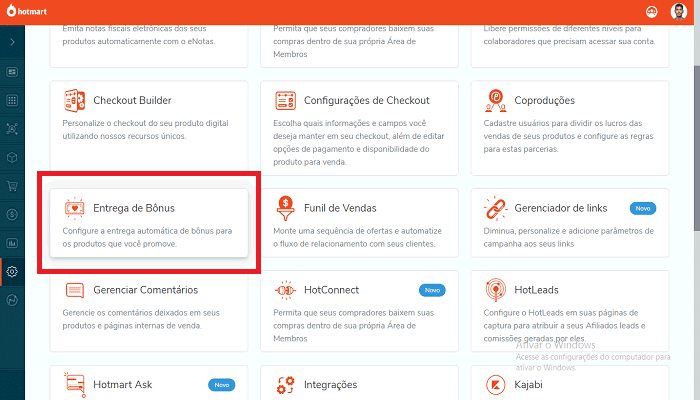Open the settings gear icon in sidebar

coord(12,271)
